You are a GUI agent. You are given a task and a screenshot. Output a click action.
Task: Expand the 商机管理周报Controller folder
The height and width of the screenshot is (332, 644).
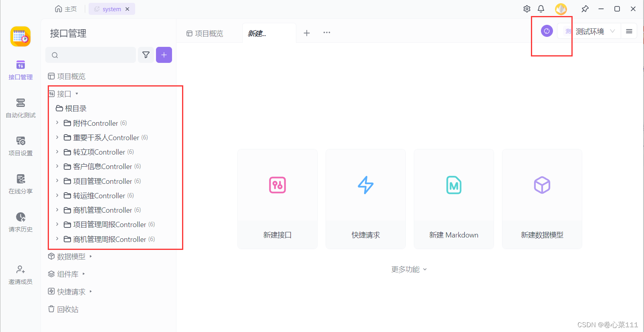[x=57, y=239]
